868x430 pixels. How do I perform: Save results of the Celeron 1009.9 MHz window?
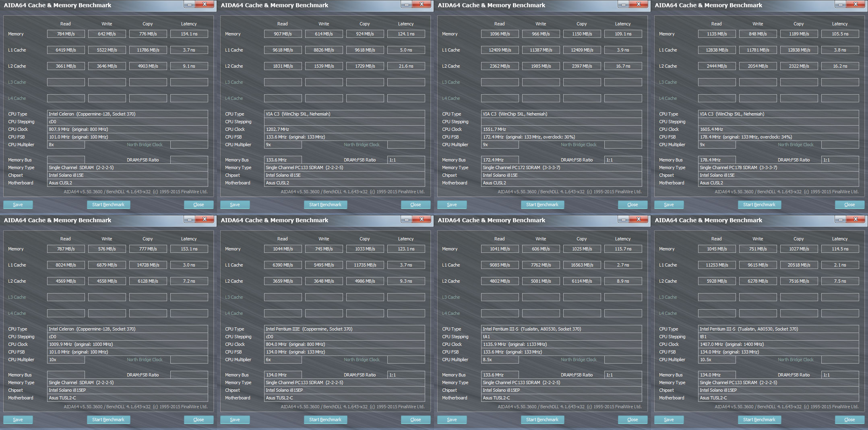[x=18, y=420]
